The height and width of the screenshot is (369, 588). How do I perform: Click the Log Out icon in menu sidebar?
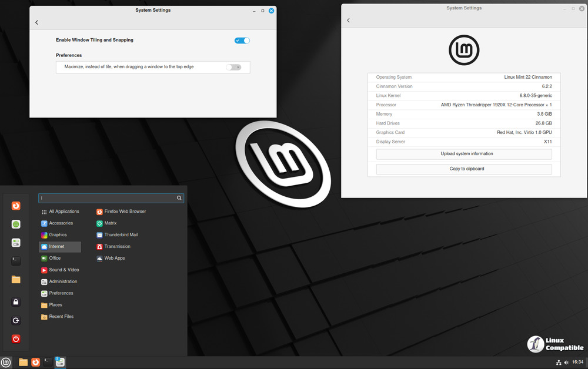[x=16, y=321]
